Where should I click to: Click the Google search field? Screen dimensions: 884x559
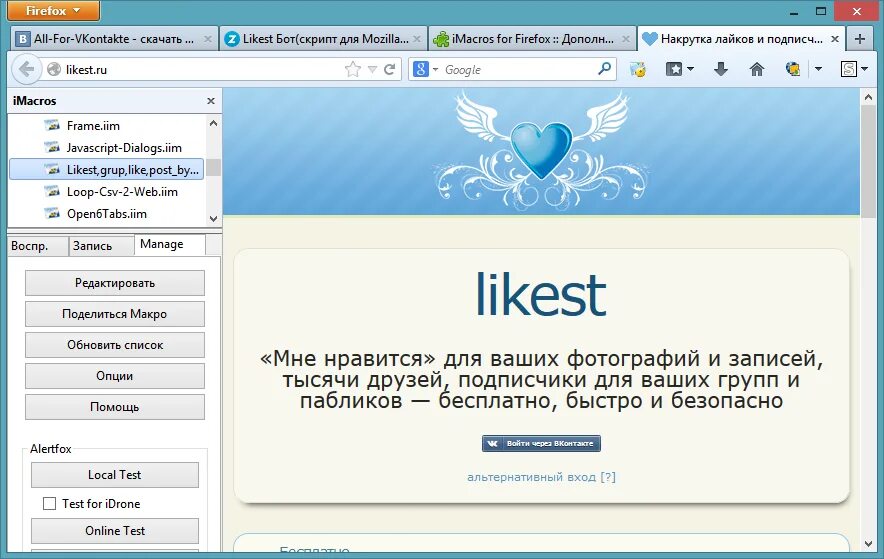tap(519, 69)
